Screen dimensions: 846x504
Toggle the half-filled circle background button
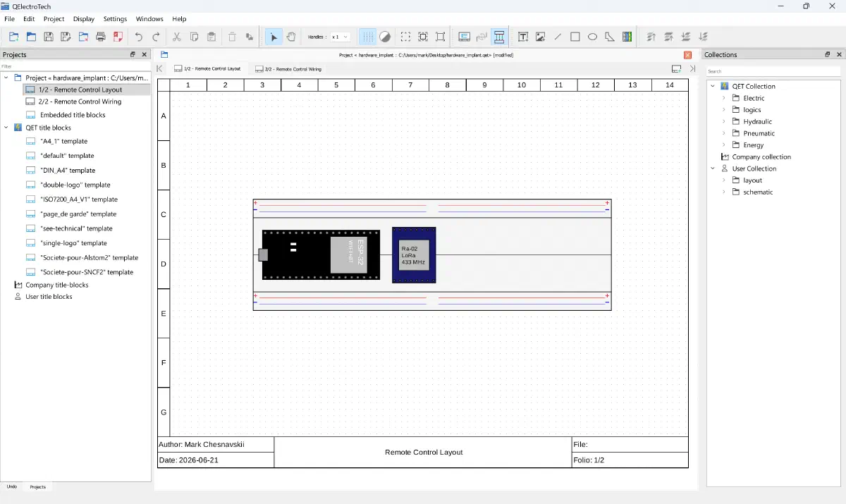point(386,37)
